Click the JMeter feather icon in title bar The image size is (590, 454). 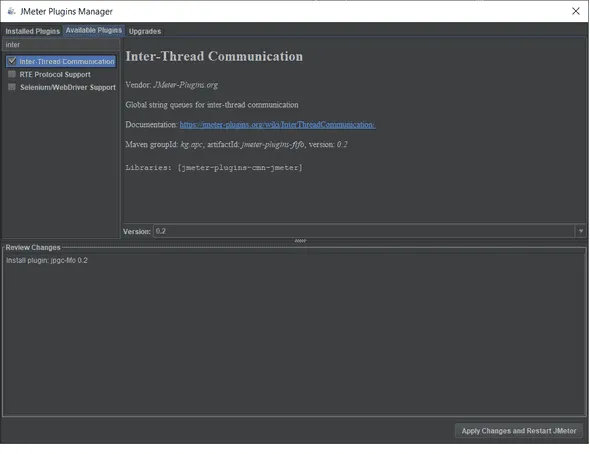pos(11,11)
